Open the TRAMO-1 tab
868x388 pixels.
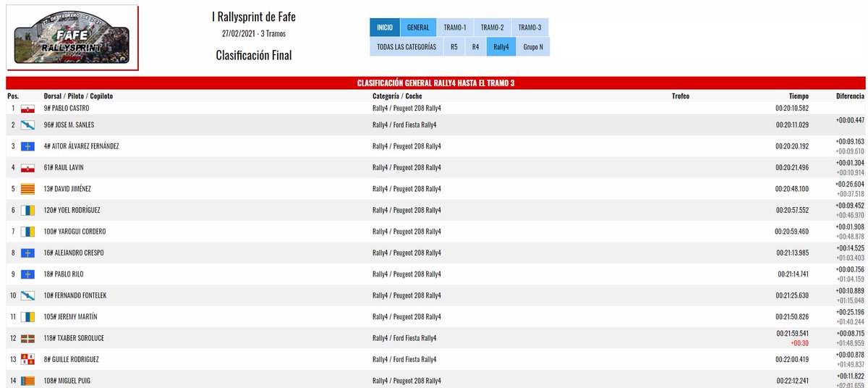455,28
